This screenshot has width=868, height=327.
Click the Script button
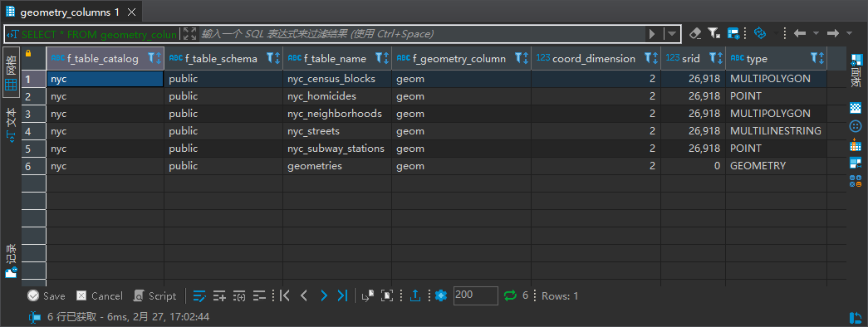(x=155, y=296)
